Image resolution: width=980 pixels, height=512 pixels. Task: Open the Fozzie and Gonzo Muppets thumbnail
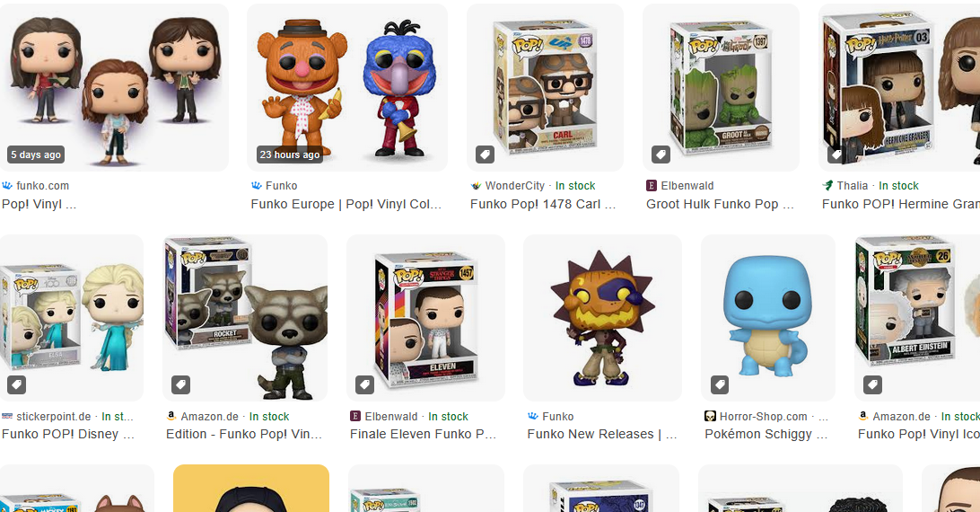[347, 88]
